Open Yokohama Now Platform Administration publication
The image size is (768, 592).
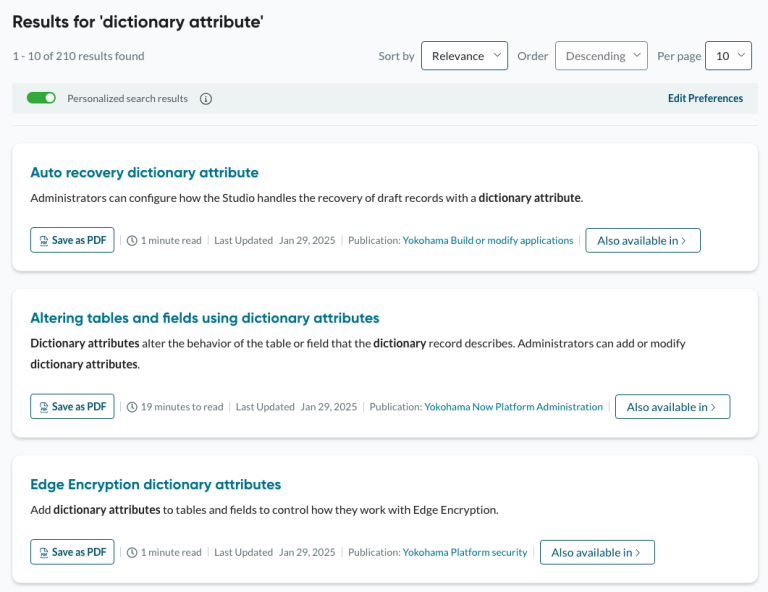point(513,407)
